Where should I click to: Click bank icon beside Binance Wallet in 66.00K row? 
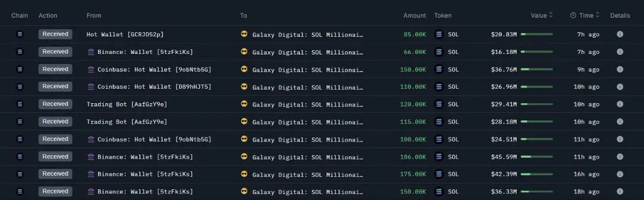tap(91, 52)
